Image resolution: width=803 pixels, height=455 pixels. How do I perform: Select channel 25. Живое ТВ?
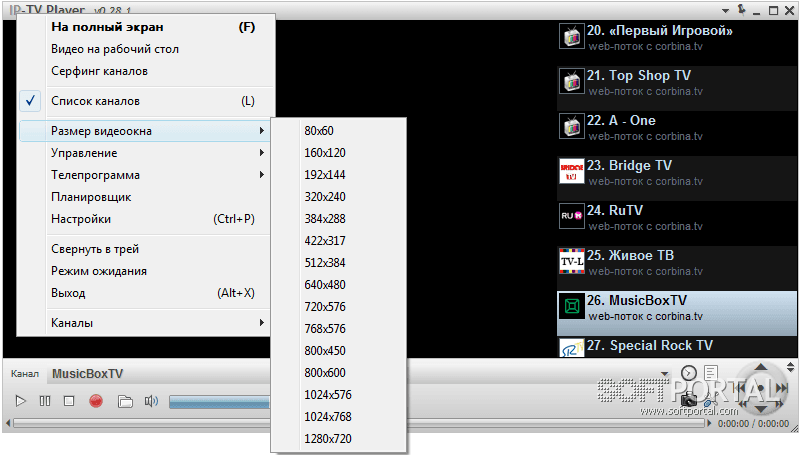pyautogui.click(x=677, y=268)
